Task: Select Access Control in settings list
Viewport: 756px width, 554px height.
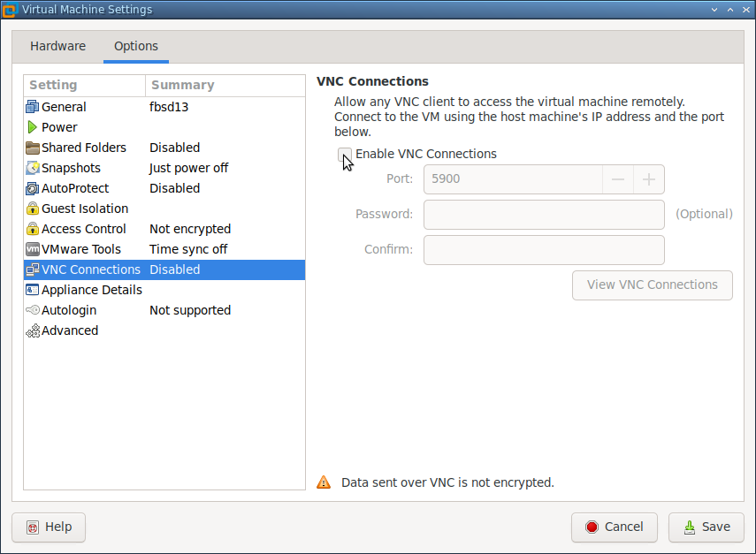Action: coord(84,229)
